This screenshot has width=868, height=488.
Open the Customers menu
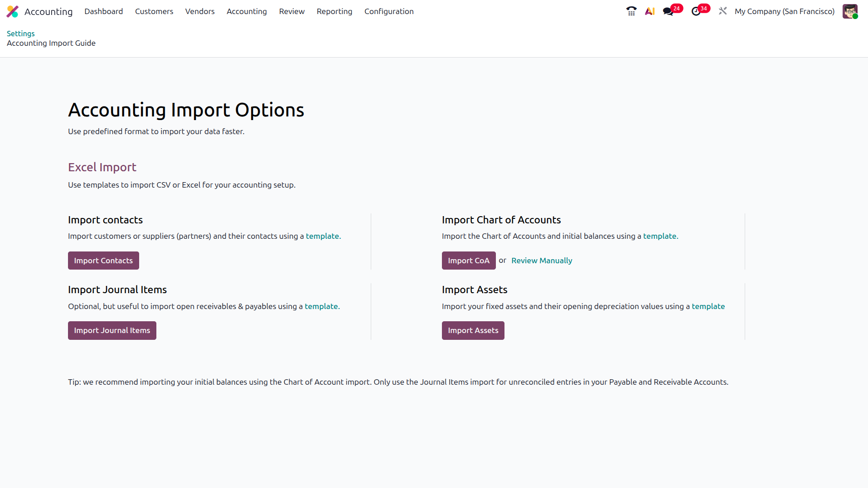point(154,11)
